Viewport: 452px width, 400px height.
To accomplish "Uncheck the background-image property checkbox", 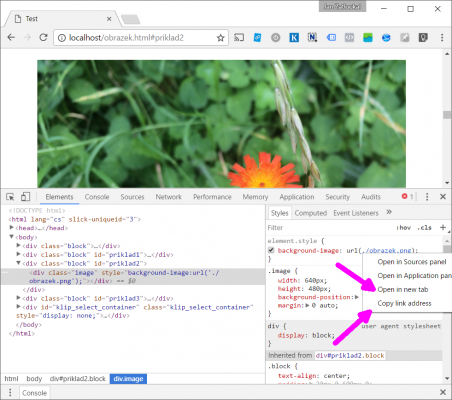I will coord(271,250).
